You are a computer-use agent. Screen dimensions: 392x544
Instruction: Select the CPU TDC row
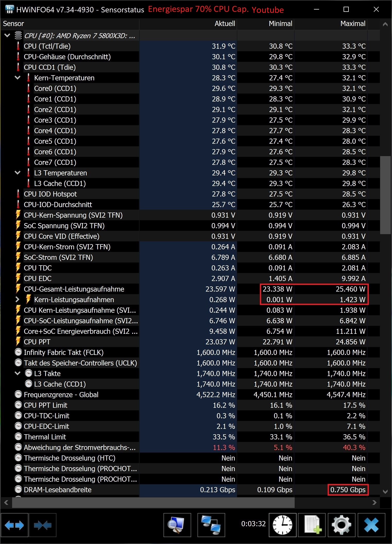coord(190,268)
